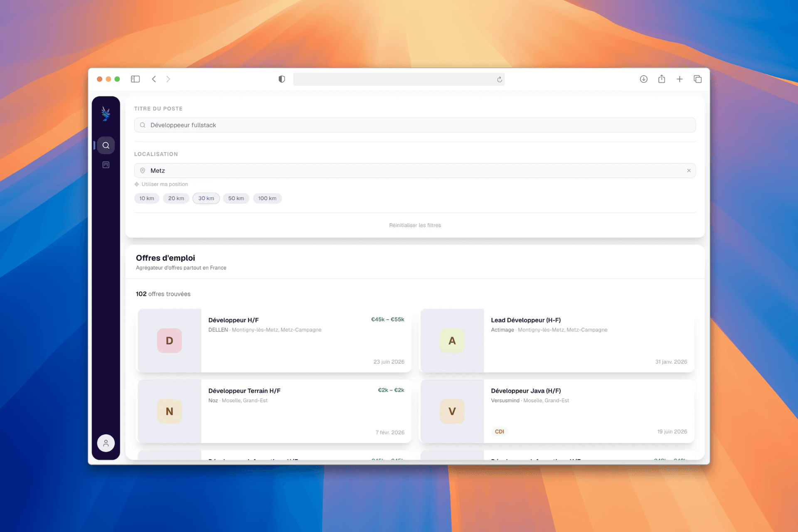Open the saved offers board icon
The image size is (798, 532).
point(106,165)
